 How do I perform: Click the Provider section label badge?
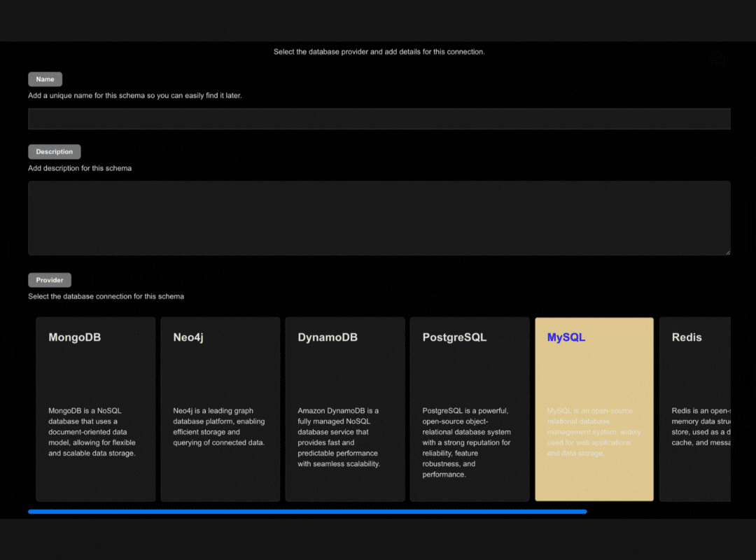point(49,279)
